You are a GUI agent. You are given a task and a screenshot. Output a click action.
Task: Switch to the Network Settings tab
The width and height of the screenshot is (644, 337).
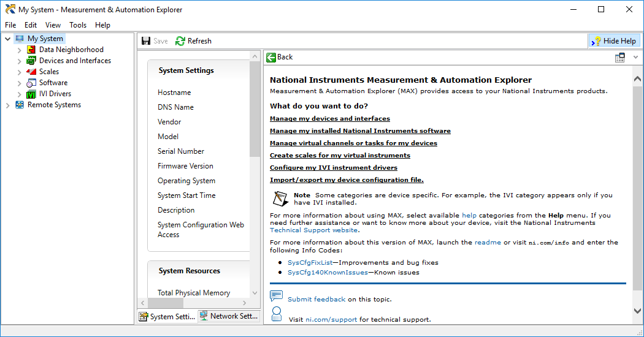coord(228,316)
